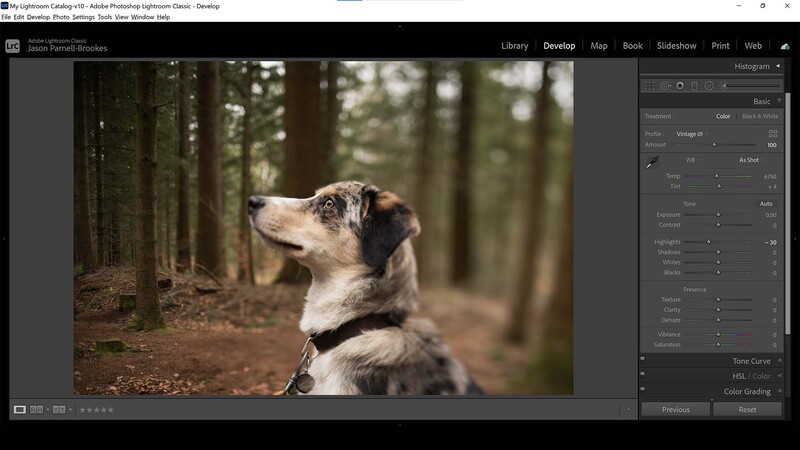Open Before/After Y|Y view icon
Image resolution: width=800 pixels, height=450 pixels.
coord(59,410)
